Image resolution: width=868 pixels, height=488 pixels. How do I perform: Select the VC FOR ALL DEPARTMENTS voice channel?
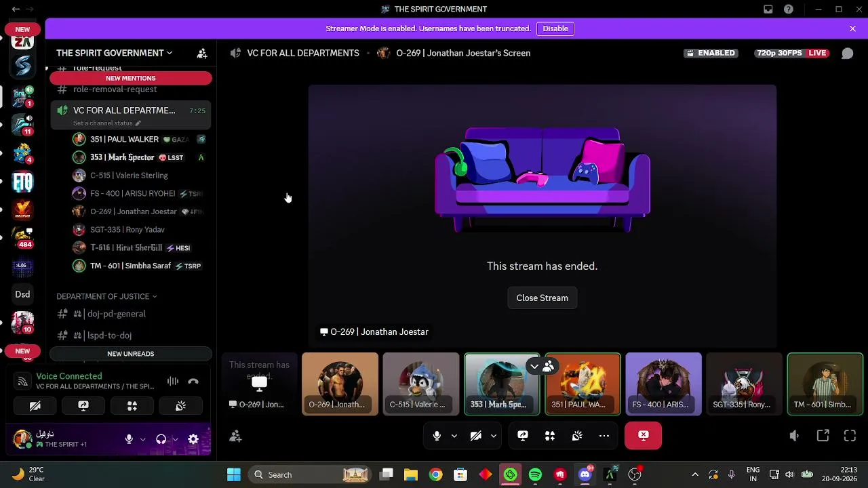click(131, 115)
